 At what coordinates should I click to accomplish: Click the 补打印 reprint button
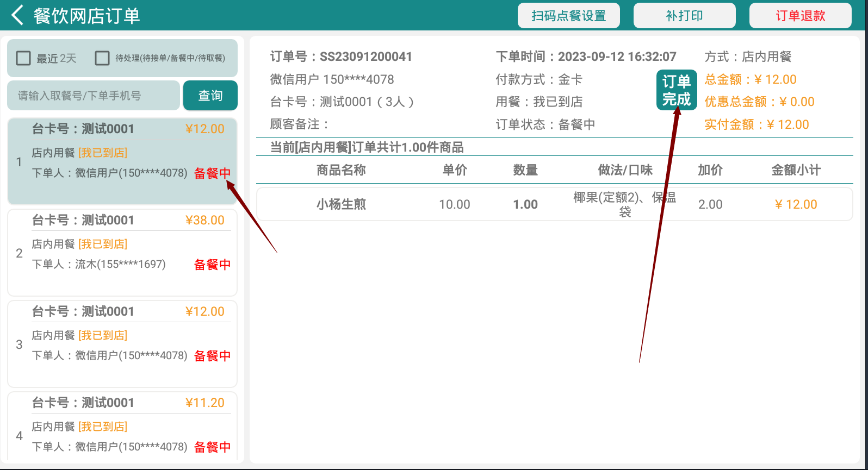point(684,16)
